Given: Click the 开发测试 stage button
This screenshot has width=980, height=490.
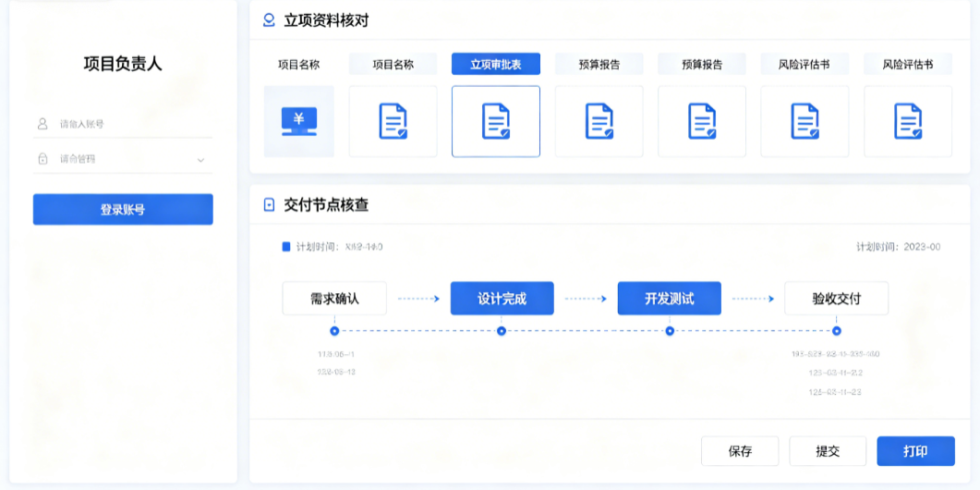Looking at the screenshot, I should [x=670, y=299].
